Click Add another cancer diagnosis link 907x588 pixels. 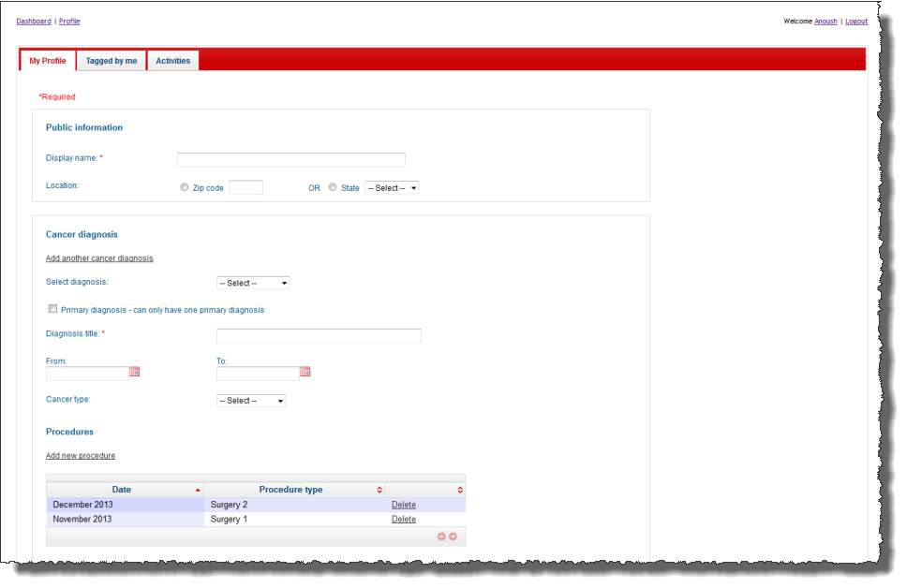pyautogui.click(x=99, y=258)
